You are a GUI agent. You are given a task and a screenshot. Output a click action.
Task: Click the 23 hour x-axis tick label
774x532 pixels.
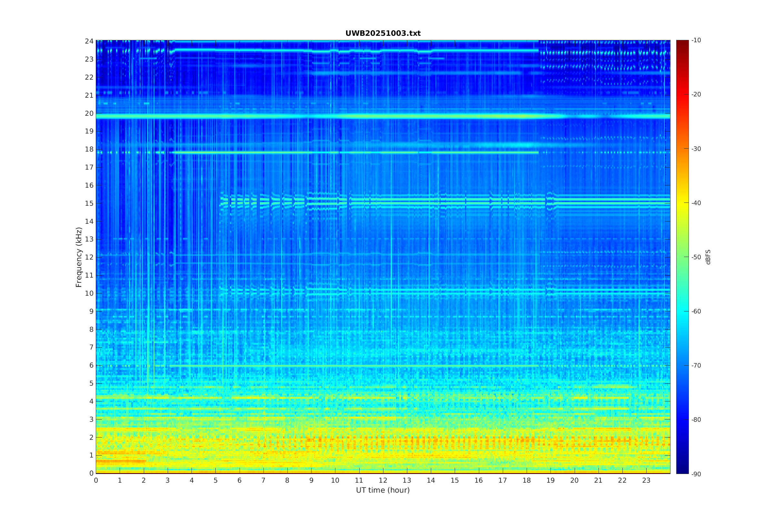[646, 480]
